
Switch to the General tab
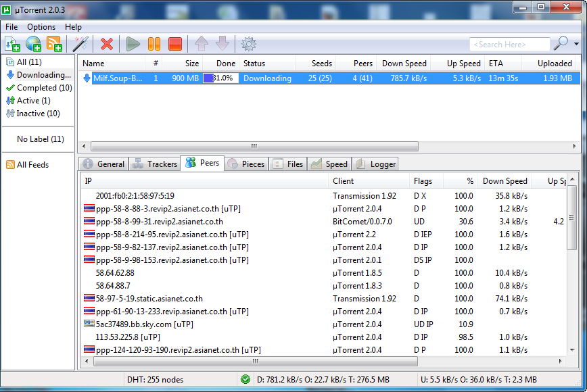[103, 164]
